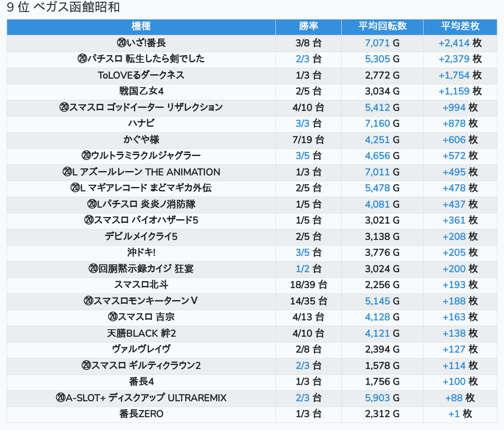Screen dimensions: 504x430
Task: Click the 3/8 台 win rate cell
Action: [308, 43]
